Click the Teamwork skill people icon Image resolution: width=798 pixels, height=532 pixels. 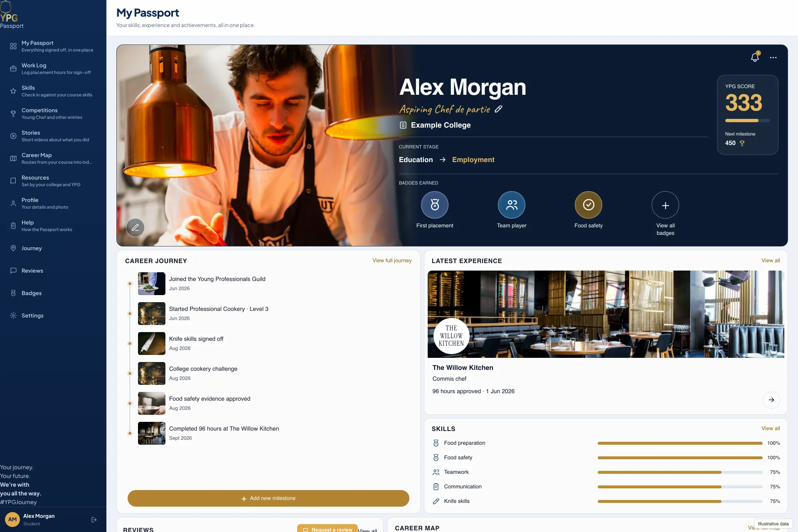(436, 472)
